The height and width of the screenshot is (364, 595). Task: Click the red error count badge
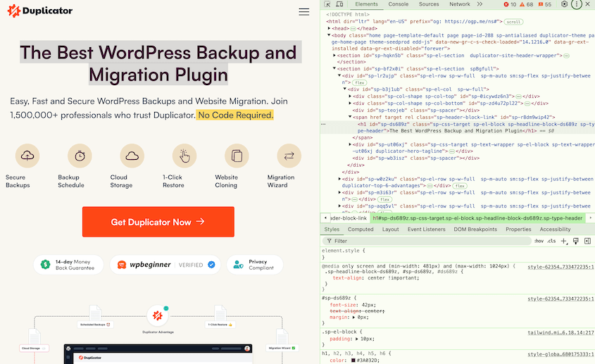pos(510,4)
